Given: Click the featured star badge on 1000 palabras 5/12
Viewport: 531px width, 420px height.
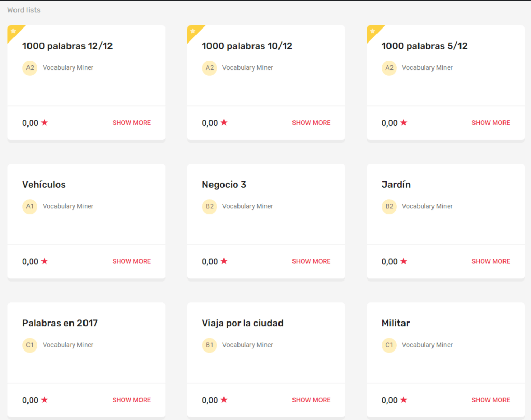Looking at the screenshot, I should [x=373, y=31].
